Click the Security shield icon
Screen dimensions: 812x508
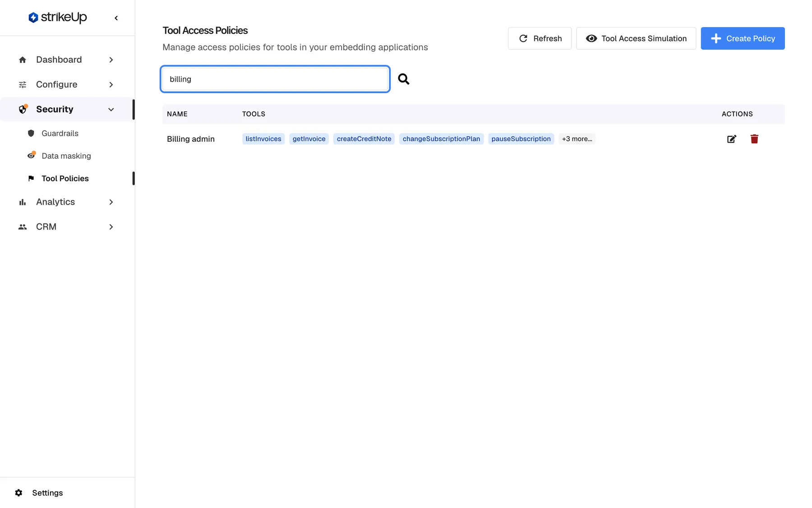click(x=23, y=109)
